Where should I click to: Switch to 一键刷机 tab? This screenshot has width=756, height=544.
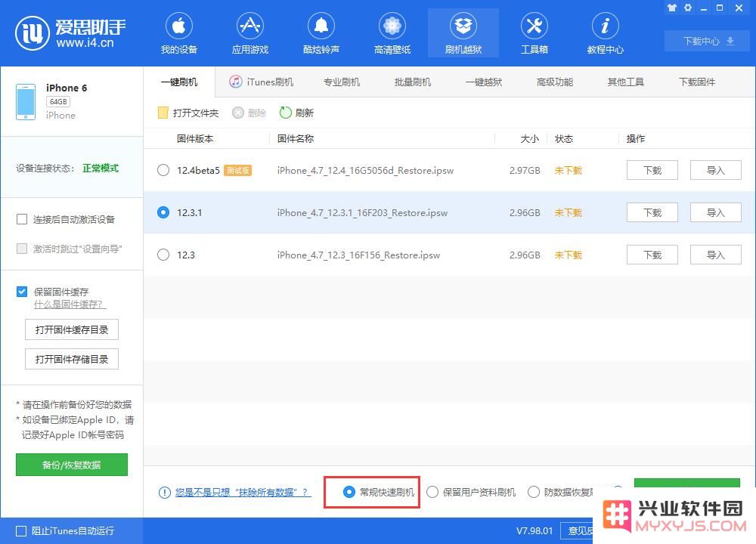coord(179,82)
